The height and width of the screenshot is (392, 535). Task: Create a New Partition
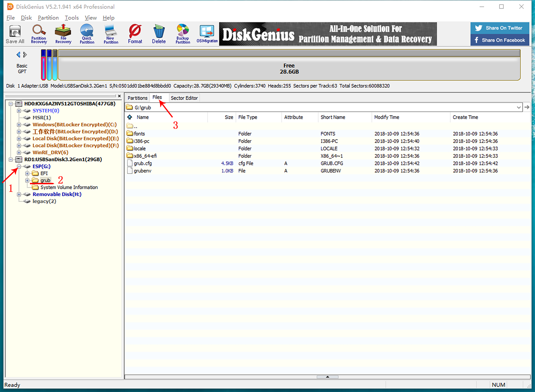pyautogui.click(x=111, y=34)
